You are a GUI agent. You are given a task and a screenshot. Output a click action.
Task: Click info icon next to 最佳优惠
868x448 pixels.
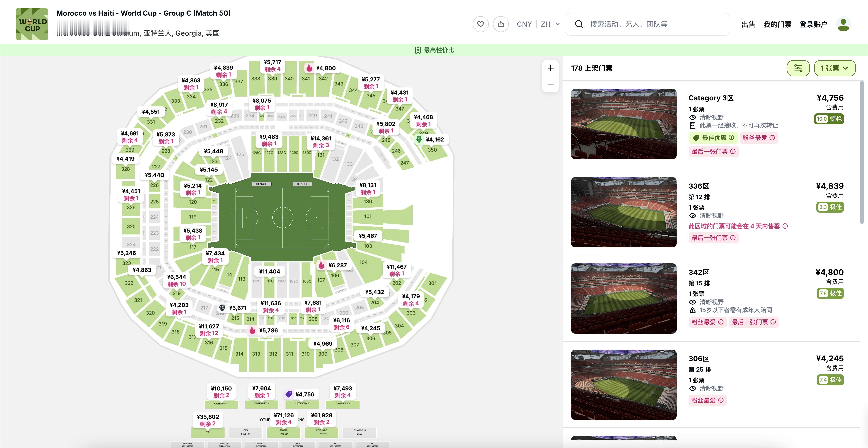[731, 138]
